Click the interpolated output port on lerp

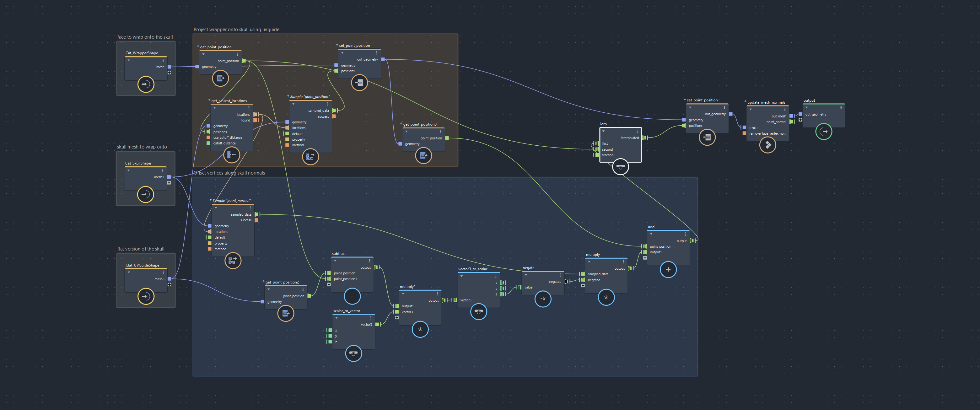click(x=644, y=138)
